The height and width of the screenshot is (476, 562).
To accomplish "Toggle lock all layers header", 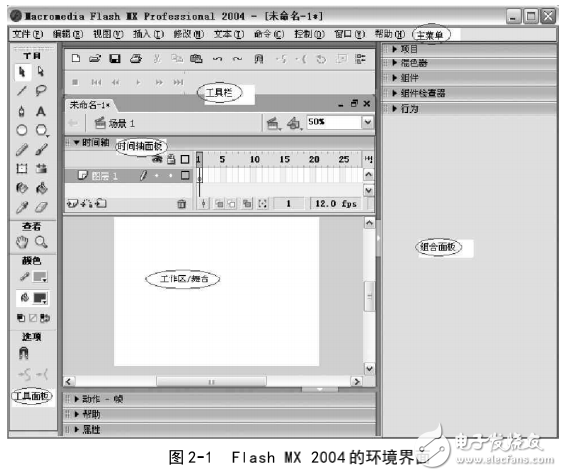I will (x=171, y=159).
